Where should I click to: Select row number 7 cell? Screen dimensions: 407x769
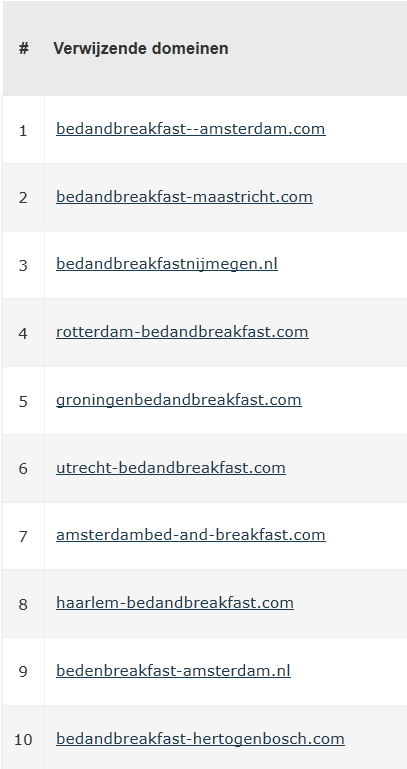(x=23, y=536)
